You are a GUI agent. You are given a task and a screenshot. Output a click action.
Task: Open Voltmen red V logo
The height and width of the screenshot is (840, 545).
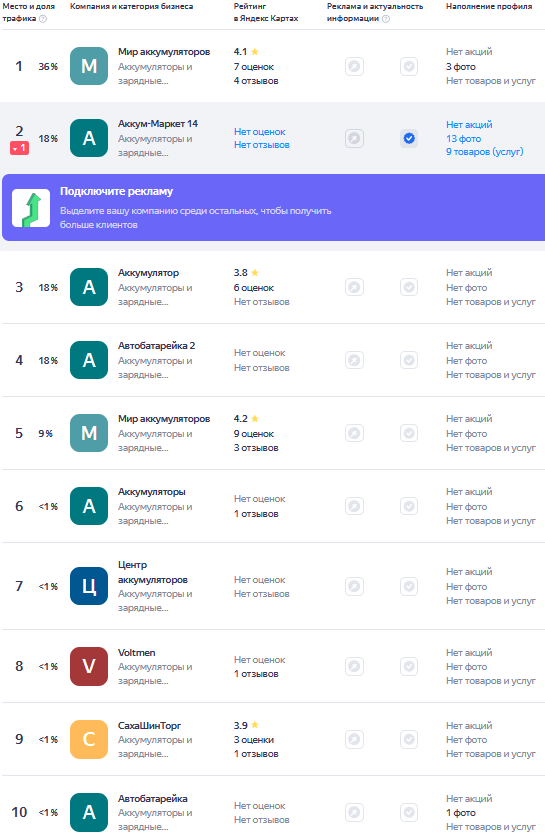click(89, 666)
